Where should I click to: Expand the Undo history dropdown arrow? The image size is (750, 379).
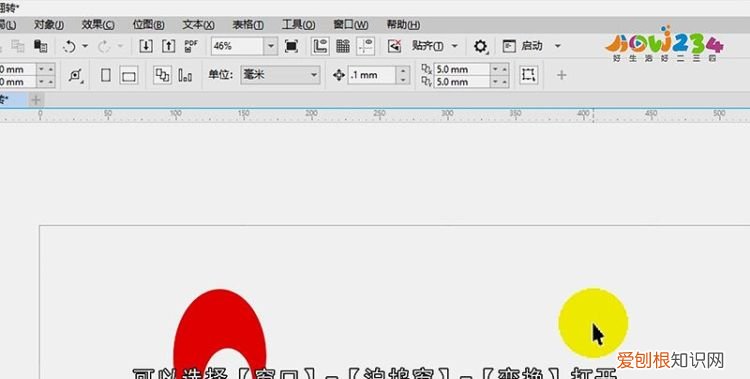pos(85,46)
